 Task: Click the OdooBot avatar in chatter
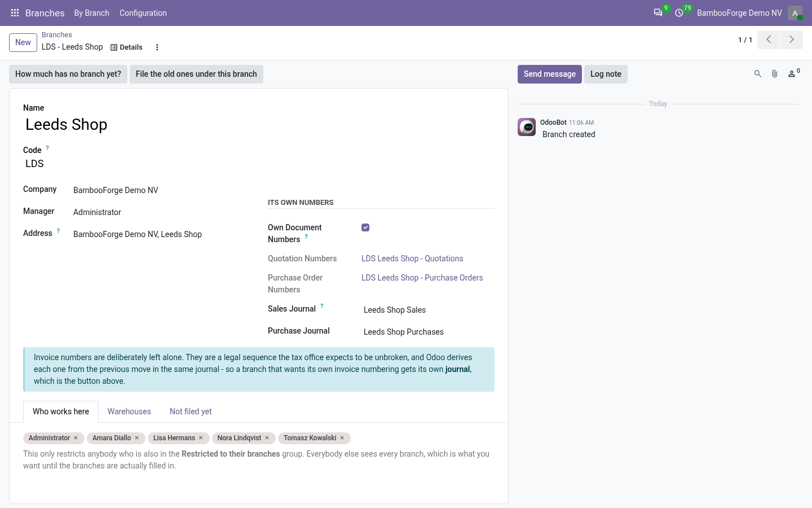tap(527, 127)
